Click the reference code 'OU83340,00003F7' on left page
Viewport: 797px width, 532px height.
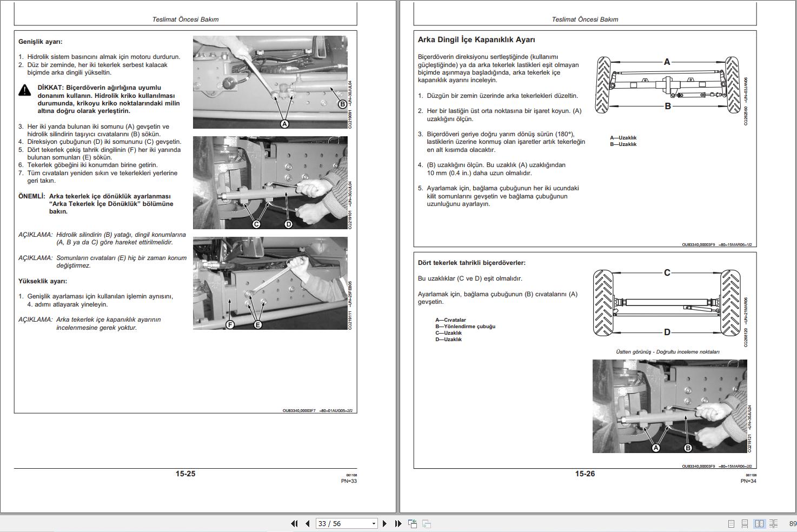point(299,410)
